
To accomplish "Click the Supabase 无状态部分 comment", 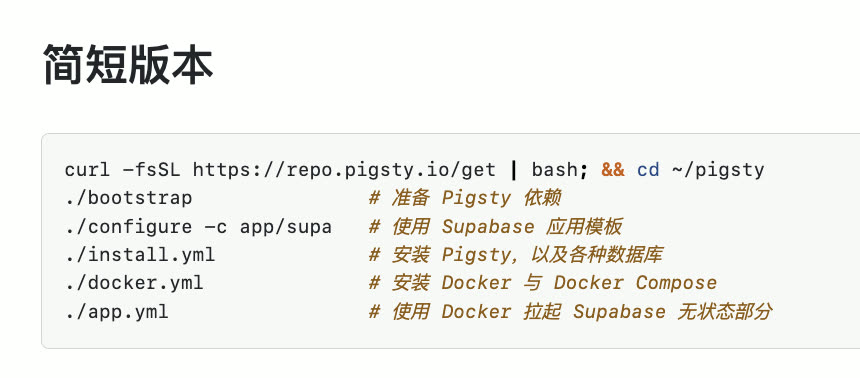I will [x=673, y=312].
